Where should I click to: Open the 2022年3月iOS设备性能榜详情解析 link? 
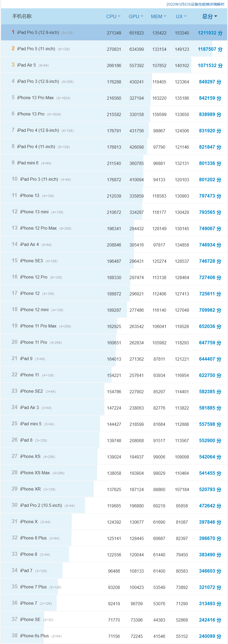pyautogui.click(x=195, y=4)
